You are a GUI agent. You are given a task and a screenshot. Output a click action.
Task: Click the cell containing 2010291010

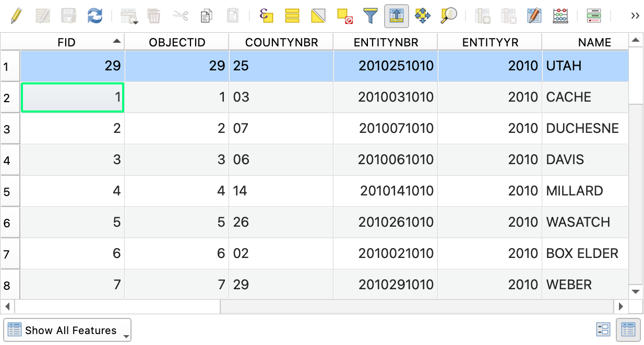click(386, 285)
